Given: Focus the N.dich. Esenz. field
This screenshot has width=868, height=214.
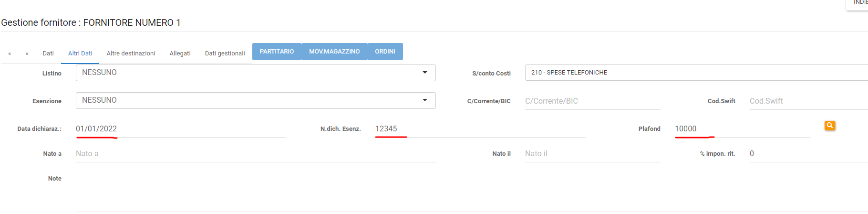Looking at the screenshot, I should click(x=479, y=129).
